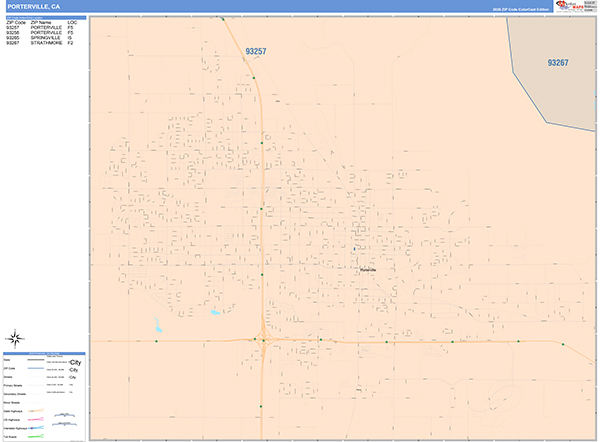600x442 pixels.
Task: Click the upper scale bar in the legend
Action: (x=65, y=415)
